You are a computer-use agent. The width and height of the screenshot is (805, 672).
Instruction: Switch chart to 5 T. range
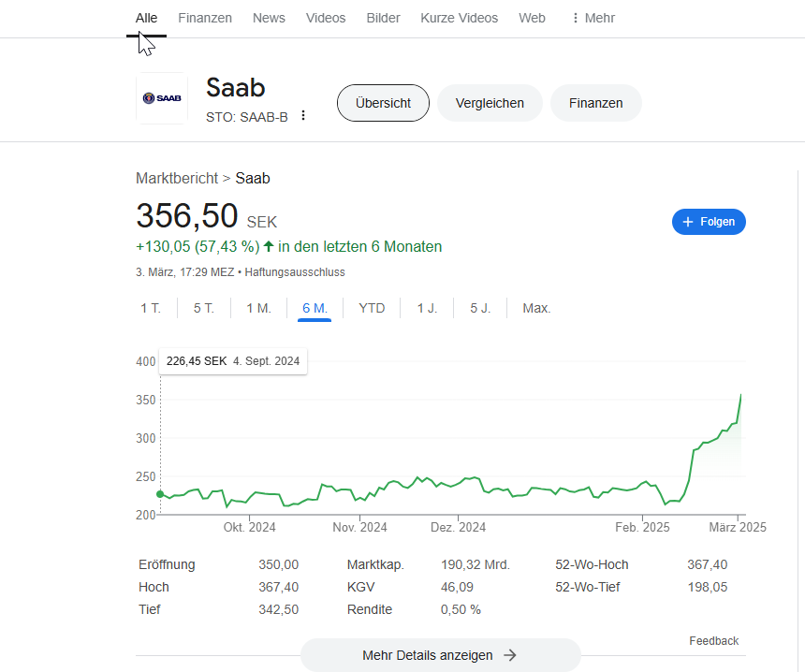(x=204, y=308)
